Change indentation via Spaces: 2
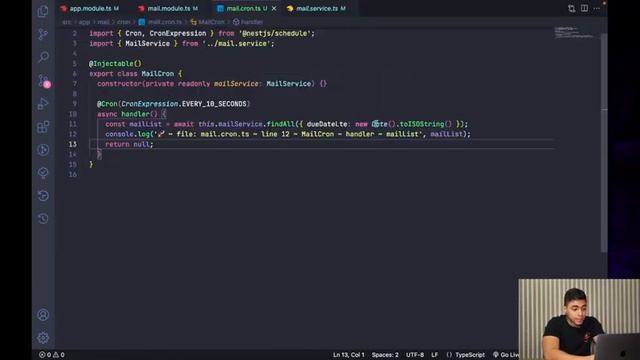 point(385,355)
